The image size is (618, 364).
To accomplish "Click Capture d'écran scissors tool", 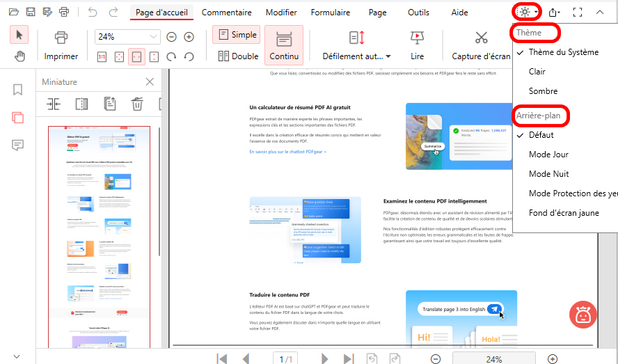I will [481, 46].
